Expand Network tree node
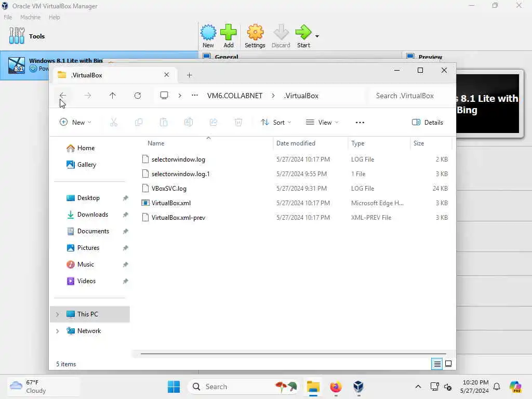Image resolution: width=532 pixels, height=399 pixels. coord(57,331)
